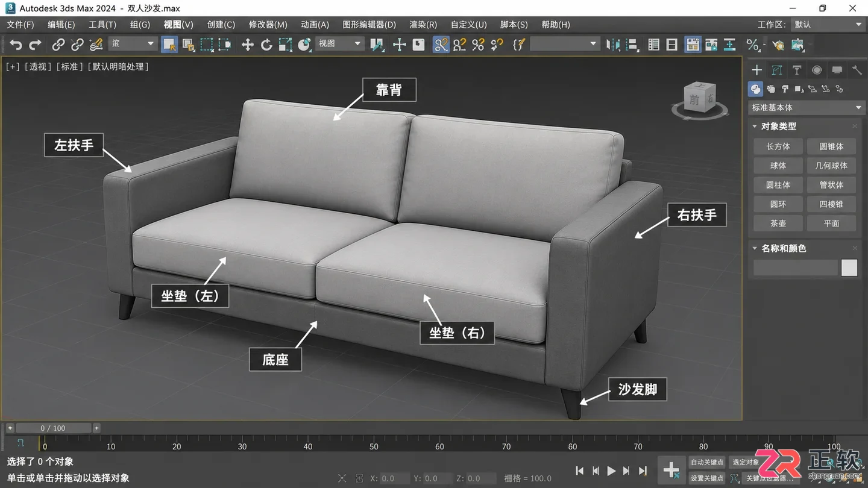Open the 文件(F) menu
The height and width of the screenshot is (488, 868).
[20, 25]
